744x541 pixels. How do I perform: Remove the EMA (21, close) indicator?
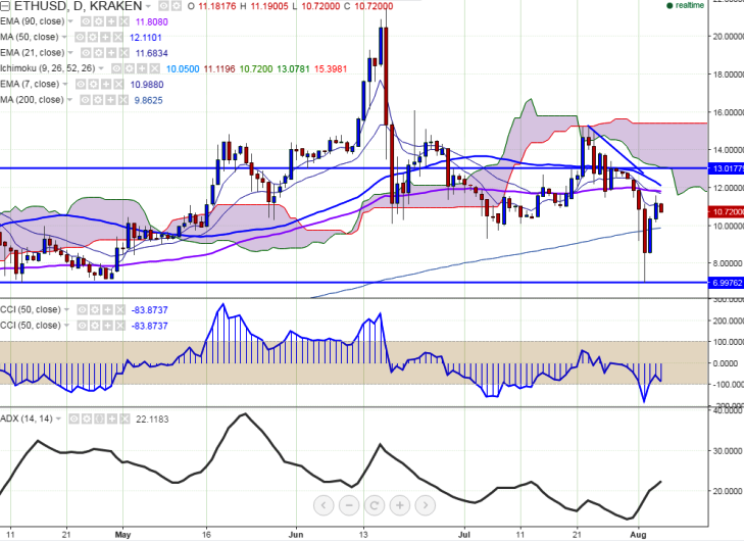click(123, 53)
